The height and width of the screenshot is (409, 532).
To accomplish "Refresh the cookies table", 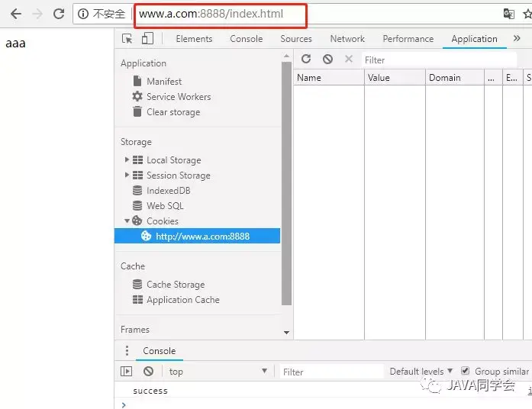I will 306,59.
